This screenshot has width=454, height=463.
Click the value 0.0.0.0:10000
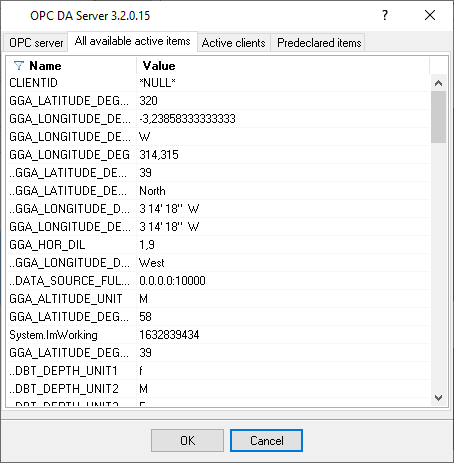click(x=172, y=281)
